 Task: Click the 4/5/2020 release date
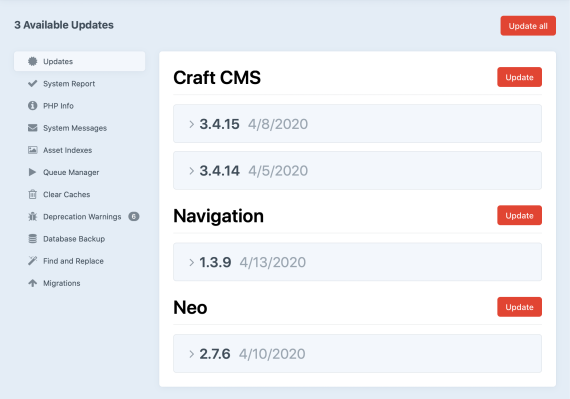[278, 171]
